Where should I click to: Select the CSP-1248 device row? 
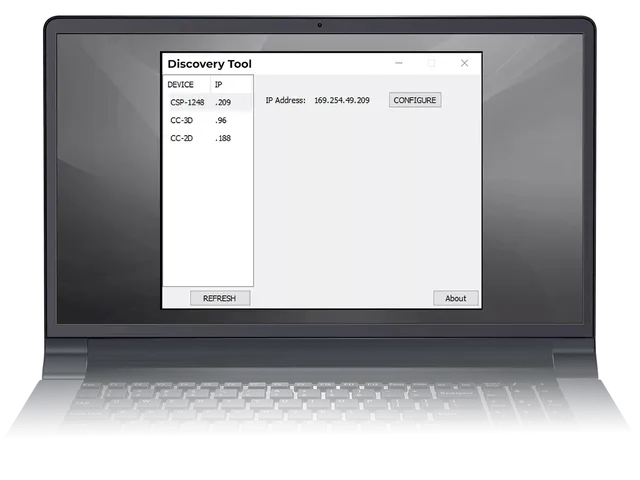click(x=208, y=102)
